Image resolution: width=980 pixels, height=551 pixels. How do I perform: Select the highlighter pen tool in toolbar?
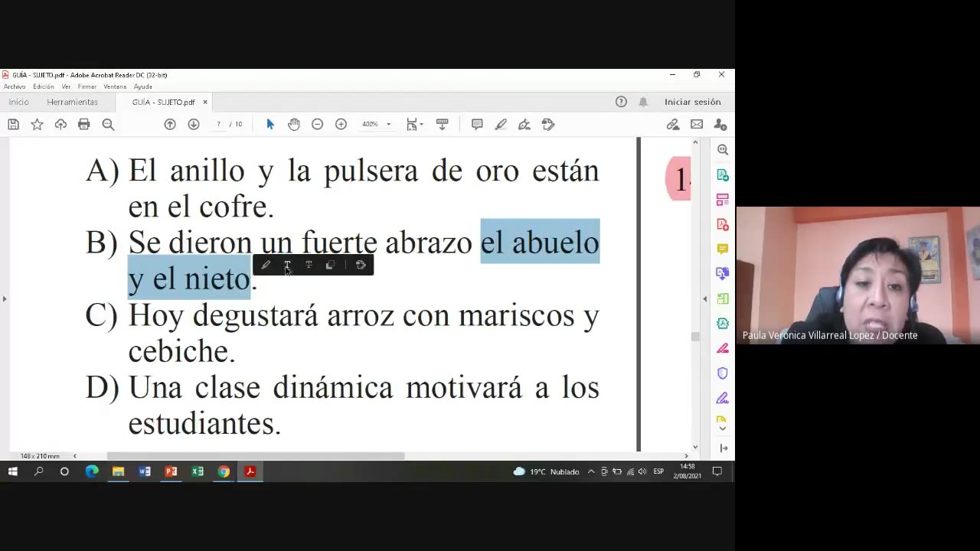pos(501,124)
